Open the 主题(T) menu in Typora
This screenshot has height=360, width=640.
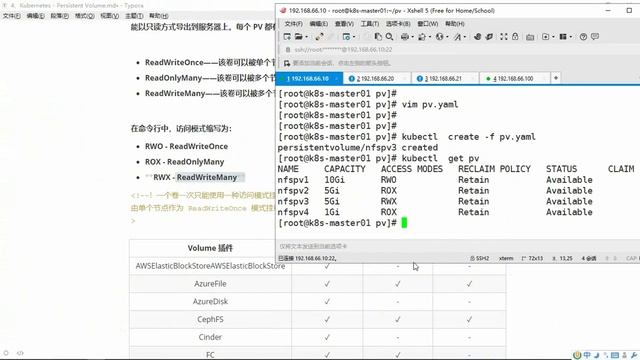point(134,16)
